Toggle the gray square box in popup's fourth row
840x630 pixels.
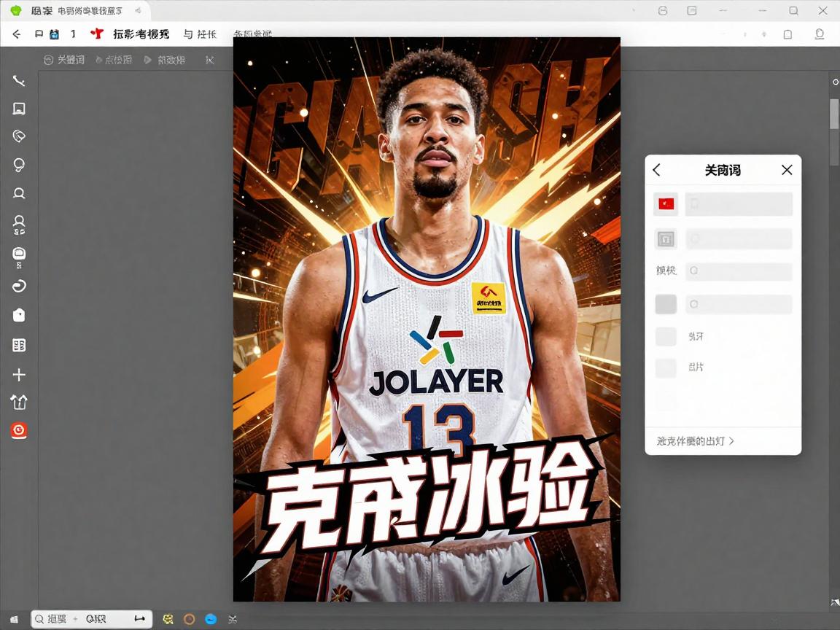pyautogui.click(x=666, y=304)
